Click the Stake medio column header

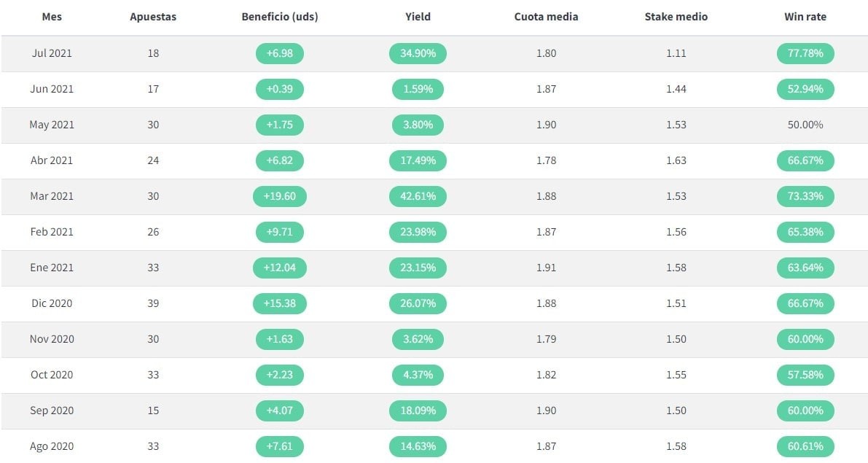tap(676, 17)
